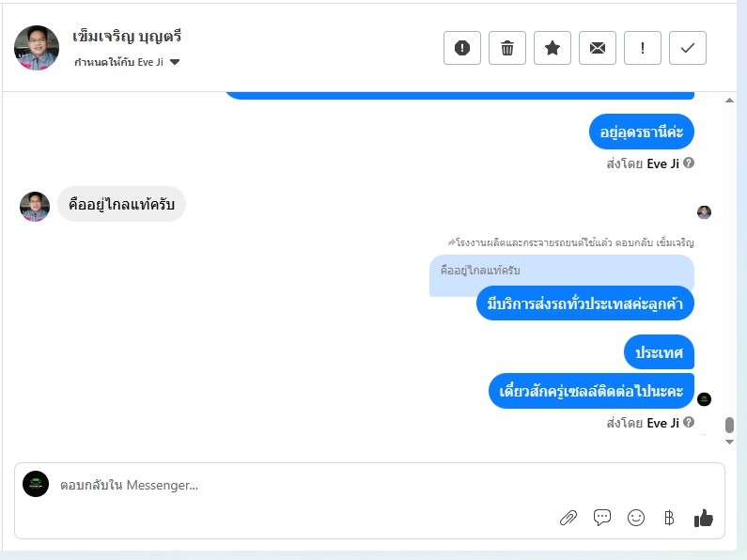
Task: Send a thumbs-up like
Action: 703,518
